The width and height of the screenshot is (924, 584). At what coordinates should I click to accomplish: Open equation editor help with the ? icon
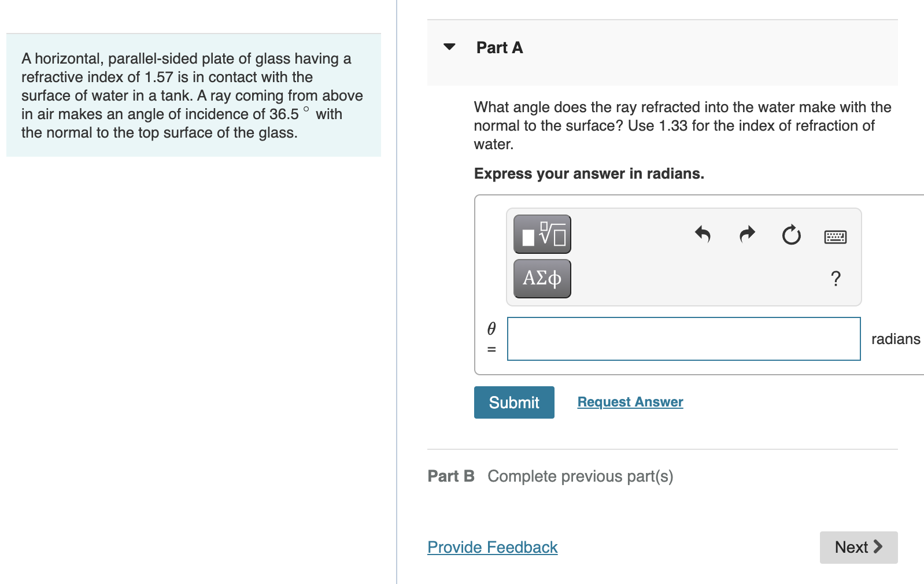click(836, 279)
